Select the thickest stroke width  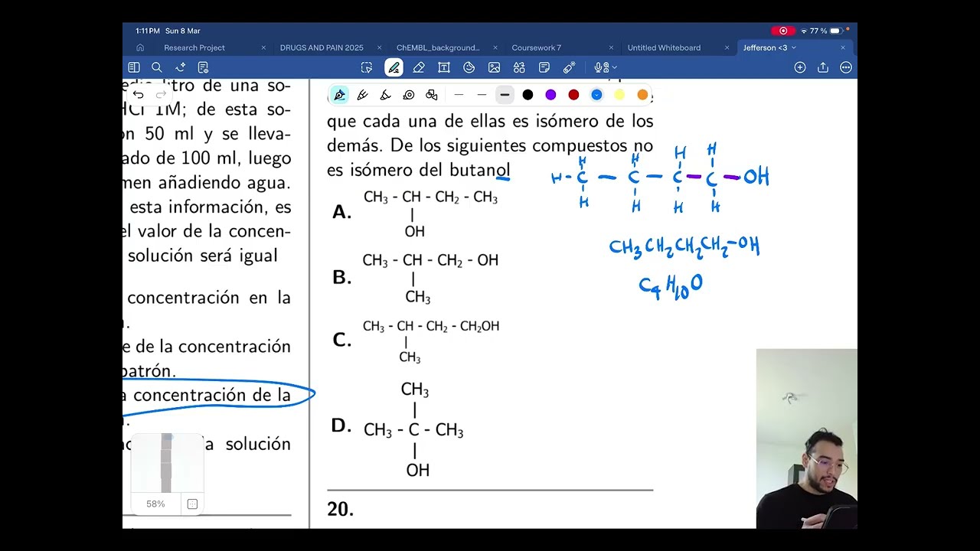(x=505, y=95)
